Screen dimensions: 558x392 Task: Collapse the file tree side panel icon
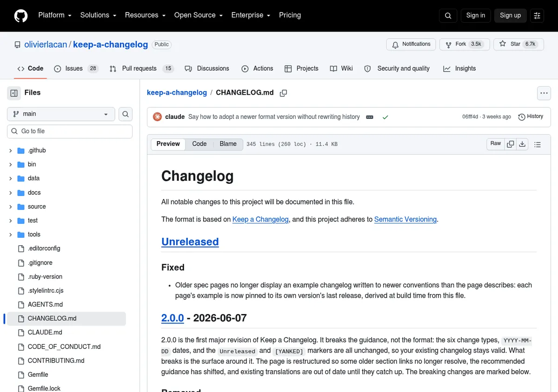click(x=14, y=93)
